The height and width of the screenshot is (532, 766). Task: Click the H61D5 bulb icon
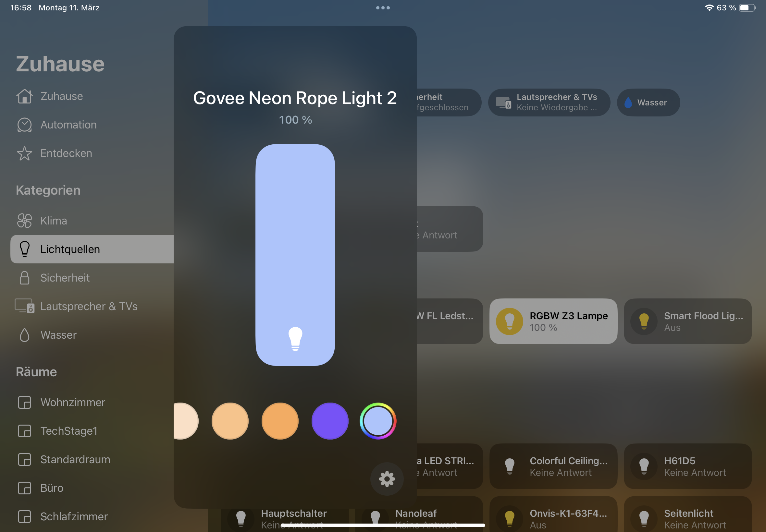pos(644,466)
